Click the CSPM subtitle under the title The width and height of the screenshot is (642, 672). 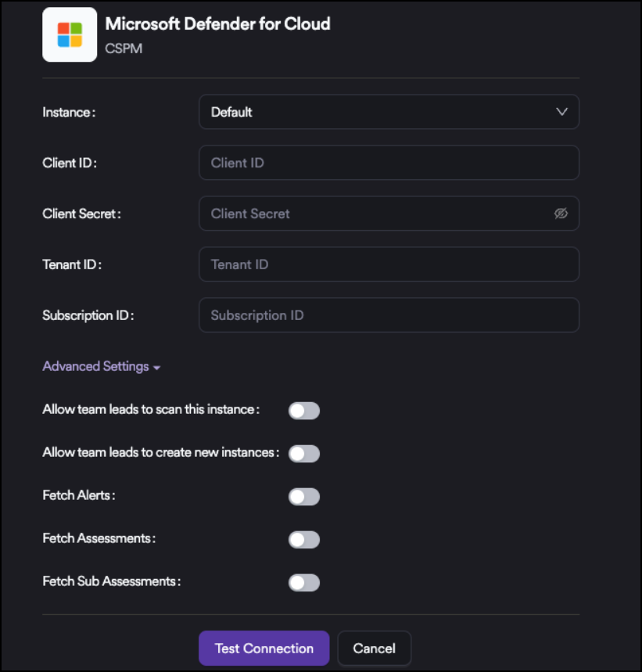click(124, 49)
